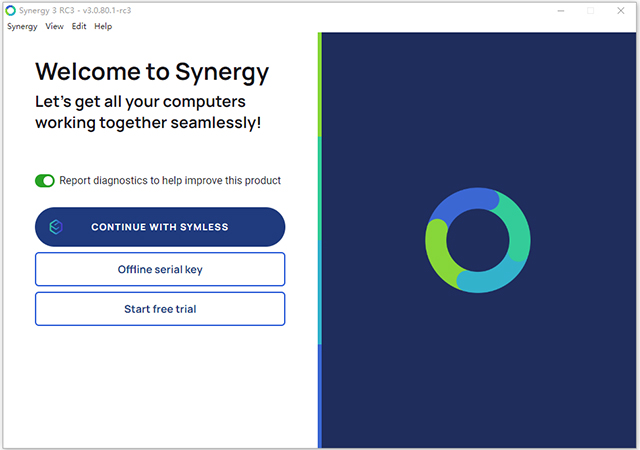Viewport: 640px width, 450px height.
Task: Click Continue with Symless button
Action: 160,227
